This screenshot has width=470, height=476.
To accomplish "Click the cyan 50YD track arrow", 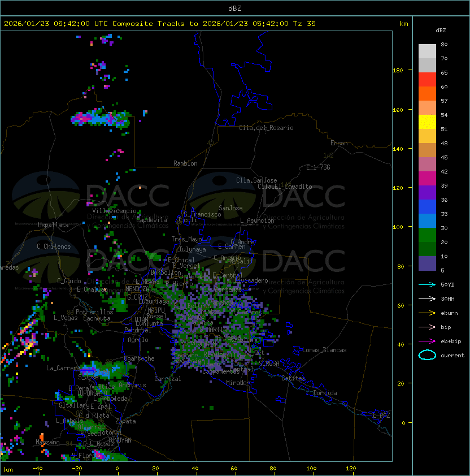I will pos(427,284).
